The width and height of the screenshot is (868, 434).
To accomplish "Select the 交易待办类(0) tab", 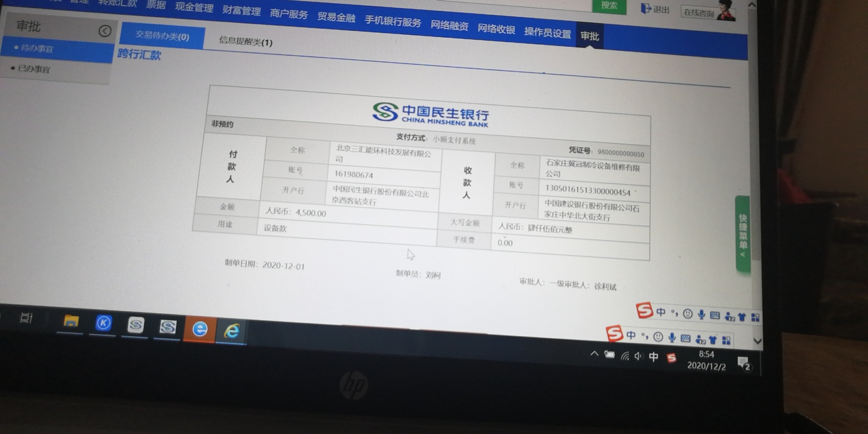I will [x=162, y=36].
